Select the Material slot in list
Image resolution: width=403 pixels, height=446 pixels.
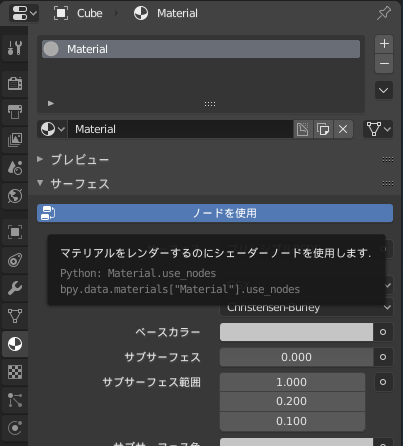(201, 49)
